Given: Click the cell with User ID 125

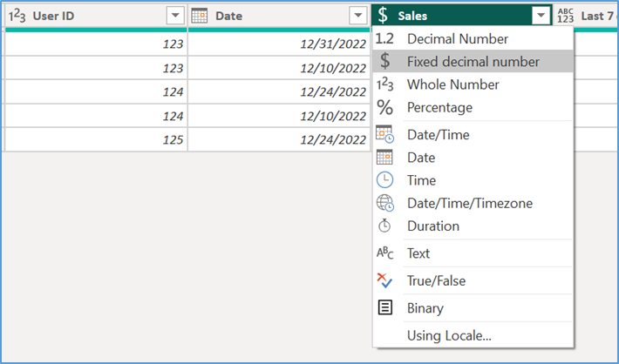Looking at the screenshot, I should point(96,139).
